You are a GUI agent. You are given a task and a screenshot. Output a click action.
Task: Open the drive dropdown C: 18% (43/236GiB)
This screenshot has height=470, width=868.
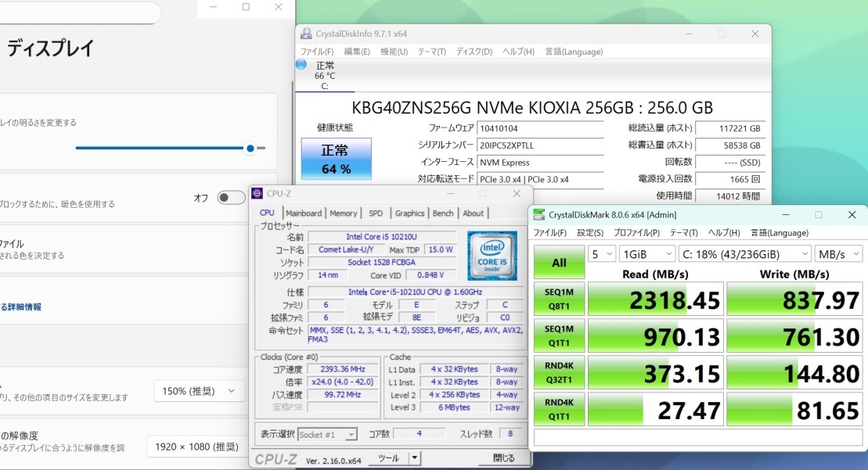click(x=744, y=254)
